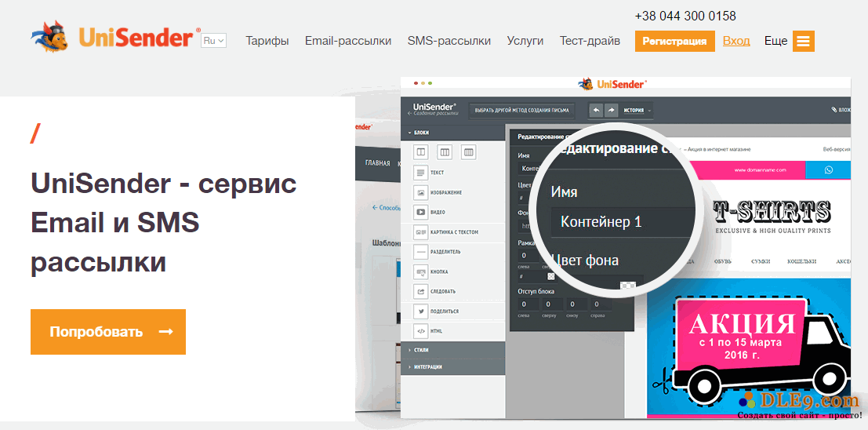Click the Отступ блока справа field
Screen dimensions: 868x430
coord(600,304)
